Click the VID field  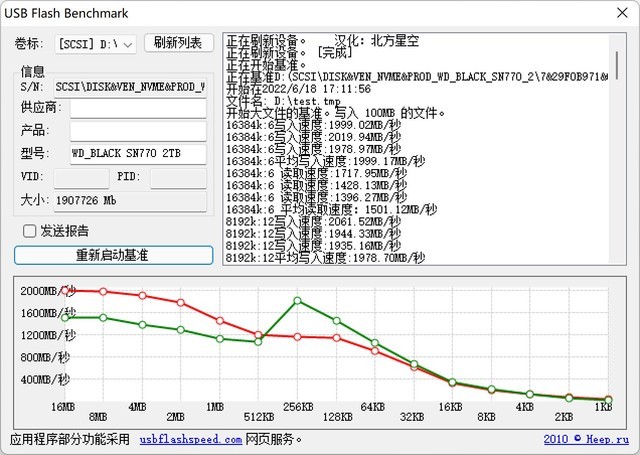(82, 178)
